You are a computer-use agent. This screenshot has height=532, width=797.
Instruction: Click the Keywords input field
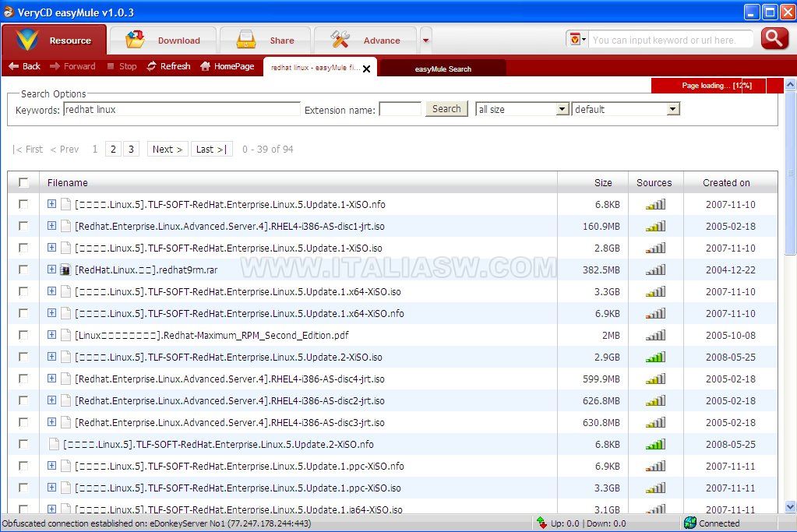[x=182, y=109]
